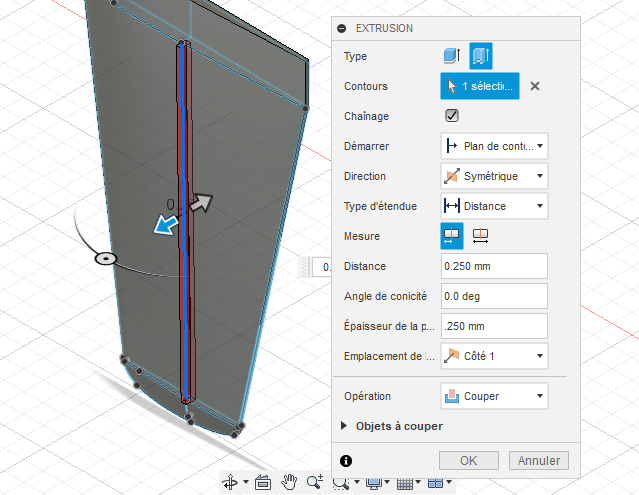Viewport: 639px width, 495px height.
Task: Click the Annuler button
Action: click(539, 460)
